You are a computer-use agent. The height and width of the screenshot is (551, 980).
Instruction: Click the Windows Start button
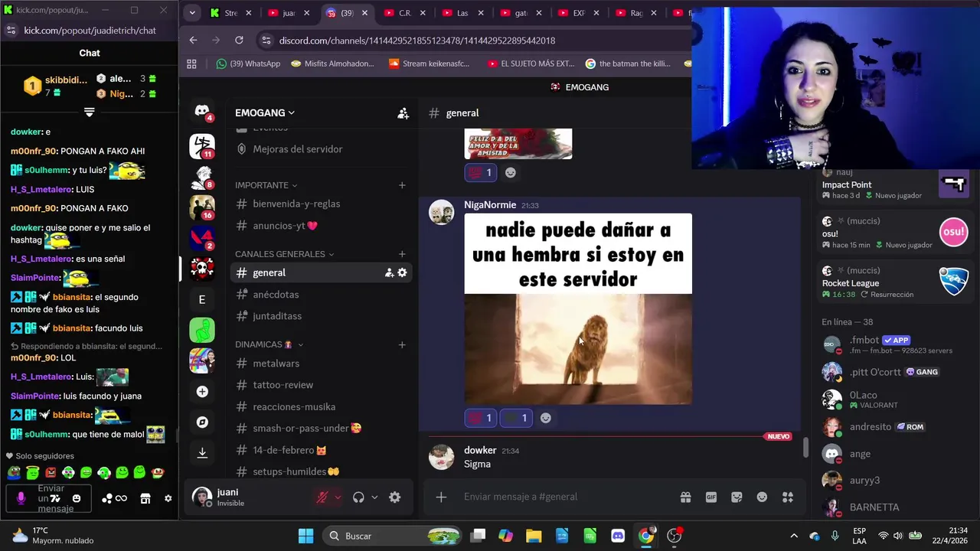coord(305,536)
